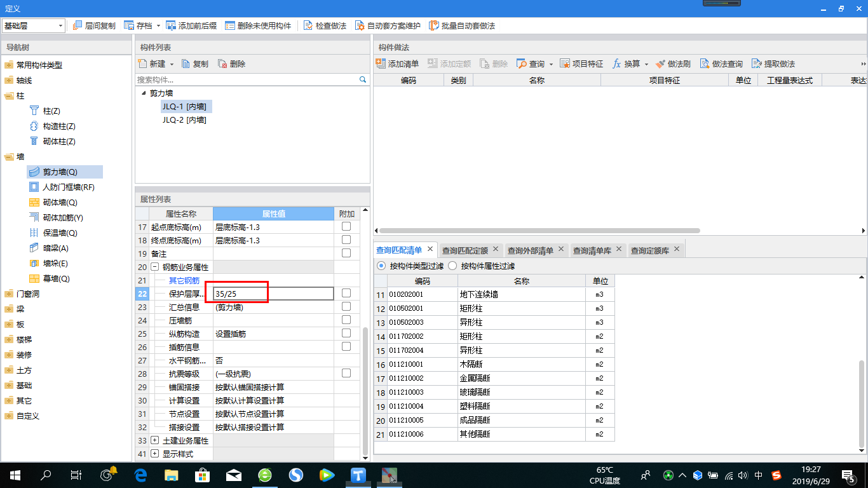Toggle 附加 checkbox for 汇总信息

[x=346, y=306]
